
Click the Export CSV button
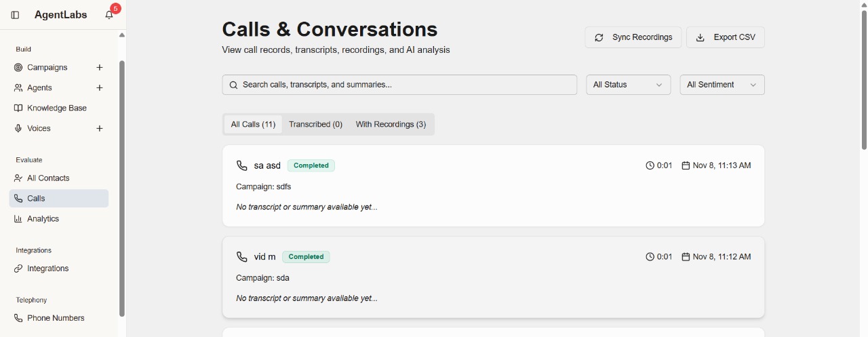[726, 37]
